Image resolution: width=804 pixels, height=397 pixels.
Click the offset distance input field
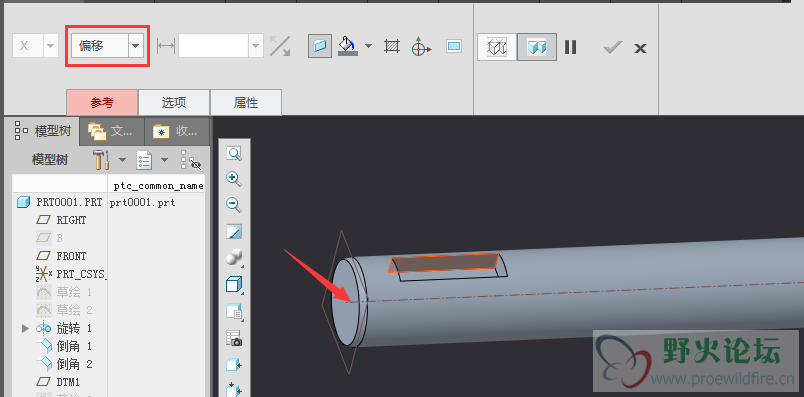point(214,46)
